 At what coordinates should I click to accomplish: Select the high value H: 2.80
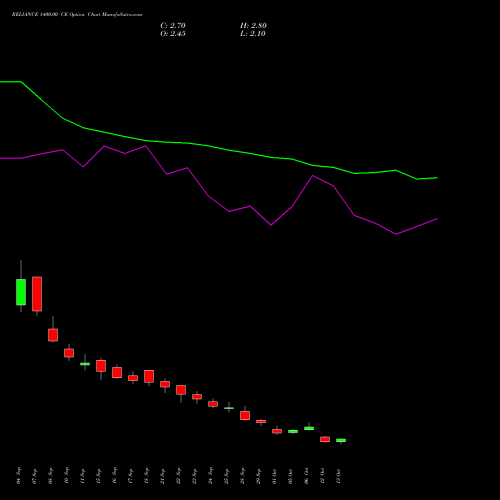[253, 26]
